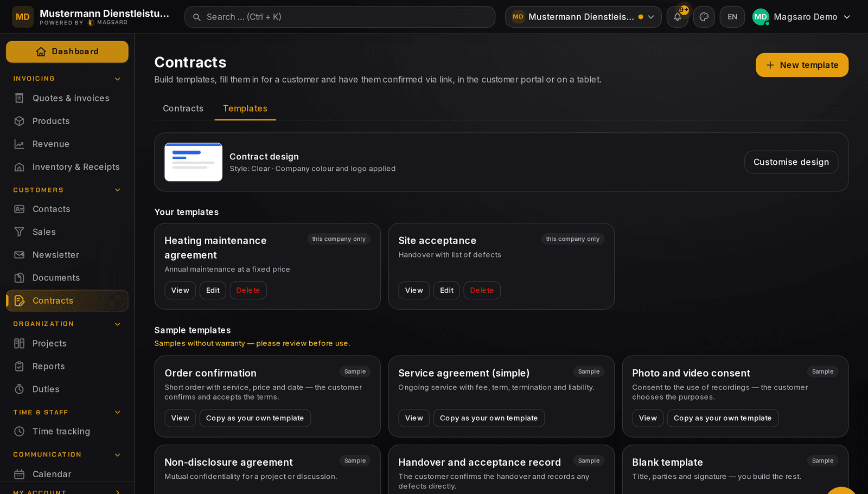Delete the Site acceptance template
Image resolution: width=868 pixels, height=494 pixels.
click(482, 291)
